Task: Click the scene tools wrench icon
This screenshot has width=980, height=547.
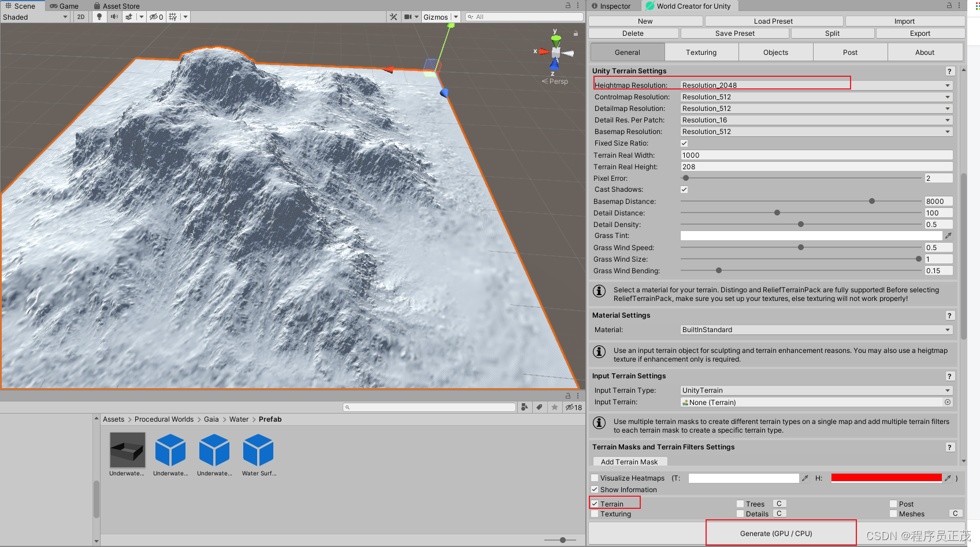Action: (x=393, y=17)
